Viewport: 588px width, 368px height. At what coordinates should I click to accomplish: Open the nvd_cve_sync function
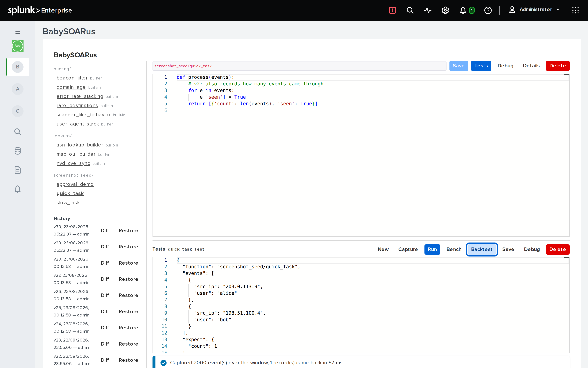click(x=73, y=163)
